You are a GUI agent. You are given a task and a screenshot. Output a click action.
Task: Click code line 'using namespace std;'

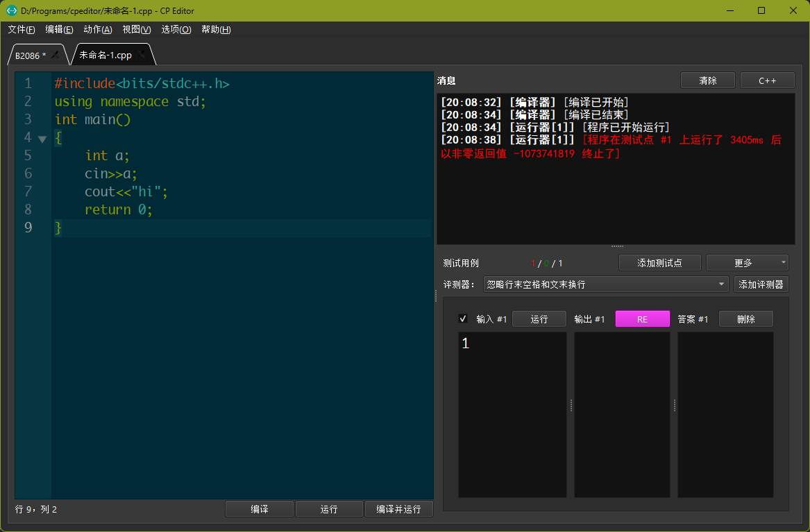pos(130,101)
